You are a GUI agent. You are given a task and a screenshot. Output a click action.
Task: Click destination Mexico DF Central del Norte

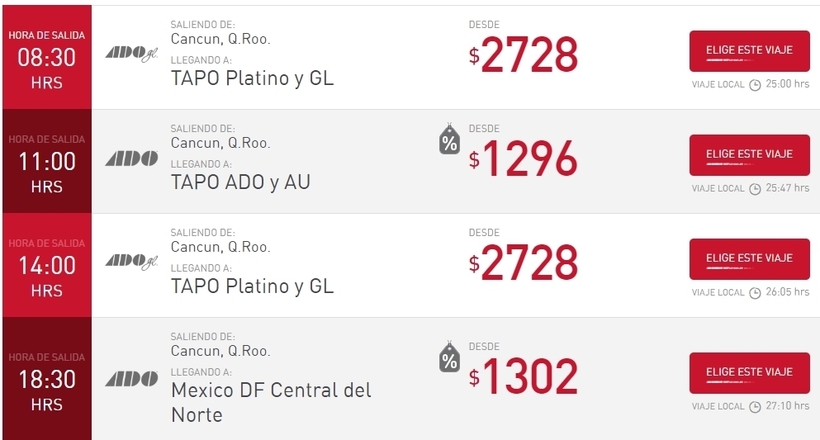pyautogui.click(x=271, y=402)
